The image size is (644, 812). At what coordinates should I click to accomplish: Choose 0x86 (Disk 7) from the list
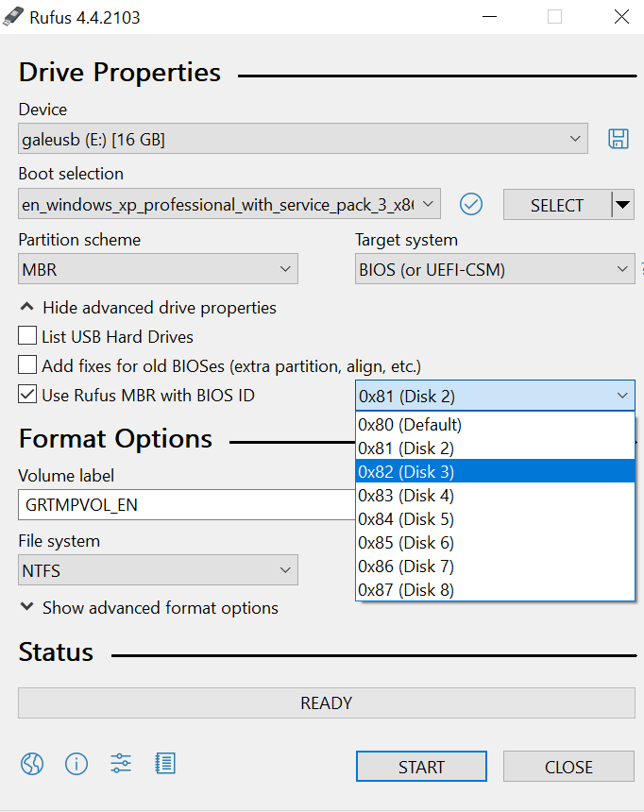(495, 566)
